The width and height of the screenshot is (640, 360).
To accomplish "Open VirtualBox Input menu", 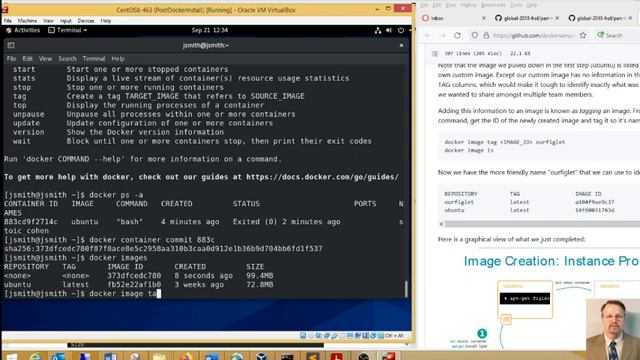I will pos(66,21).
